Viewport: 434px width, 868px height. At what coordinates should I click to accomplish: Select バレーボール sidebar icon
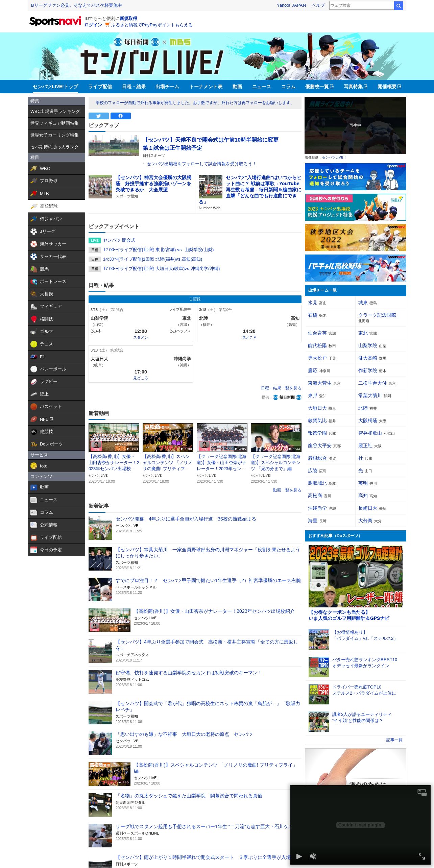pos(34,369)
